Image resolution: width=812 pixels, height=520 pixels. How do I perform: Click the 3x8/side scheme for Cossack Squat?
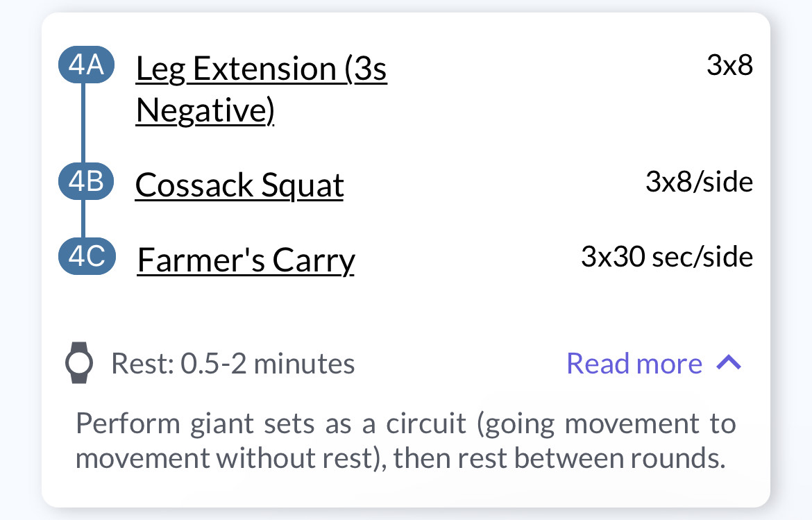pyautogui.click(x=699, y=182)
